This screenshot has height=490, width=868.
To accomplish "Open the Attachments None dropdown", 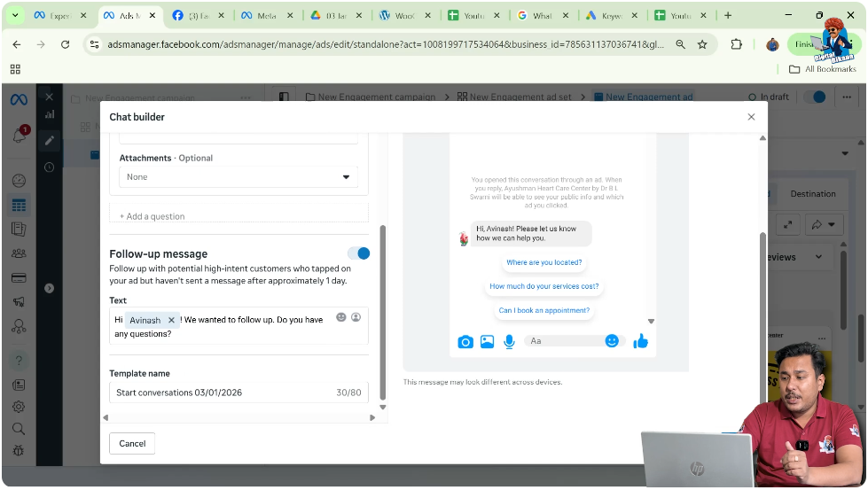I will point(239,177).
